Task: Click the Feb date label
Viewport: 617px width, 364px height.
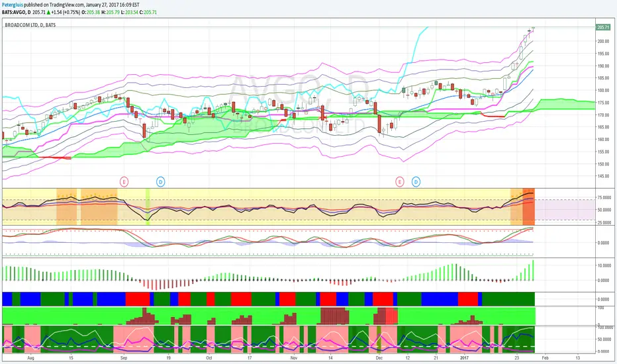Action: point(545,358)
